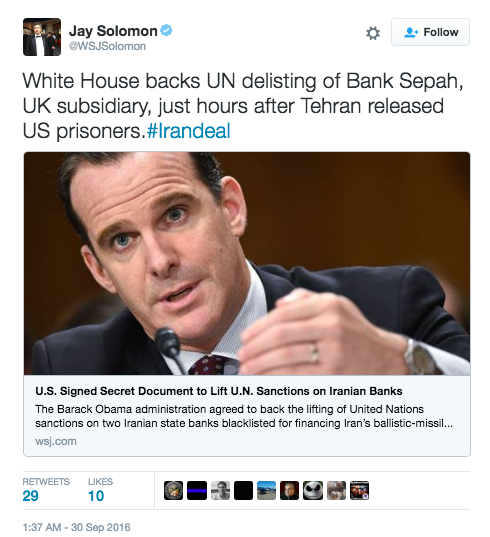Open Jay Solomon's profile picture
Image resolution: width=490 pixels, height=537 pixels.
click(x=42, y=37)
